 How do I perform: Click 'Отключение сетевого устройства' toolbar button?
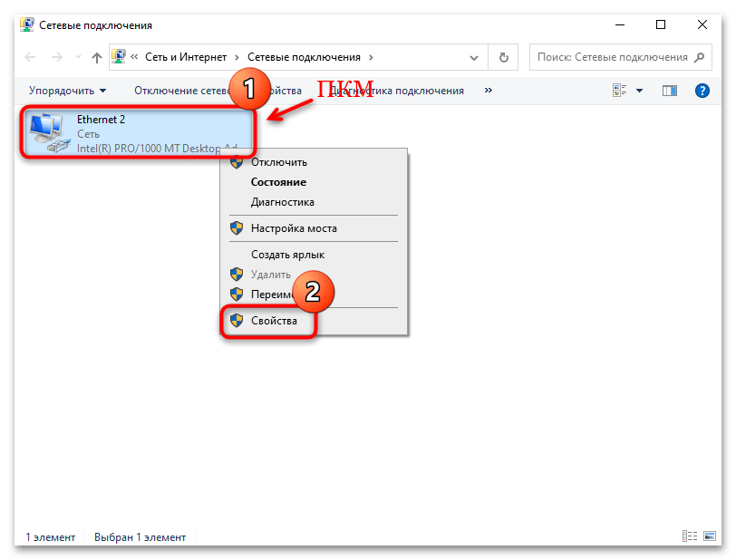tap(182, 91)
